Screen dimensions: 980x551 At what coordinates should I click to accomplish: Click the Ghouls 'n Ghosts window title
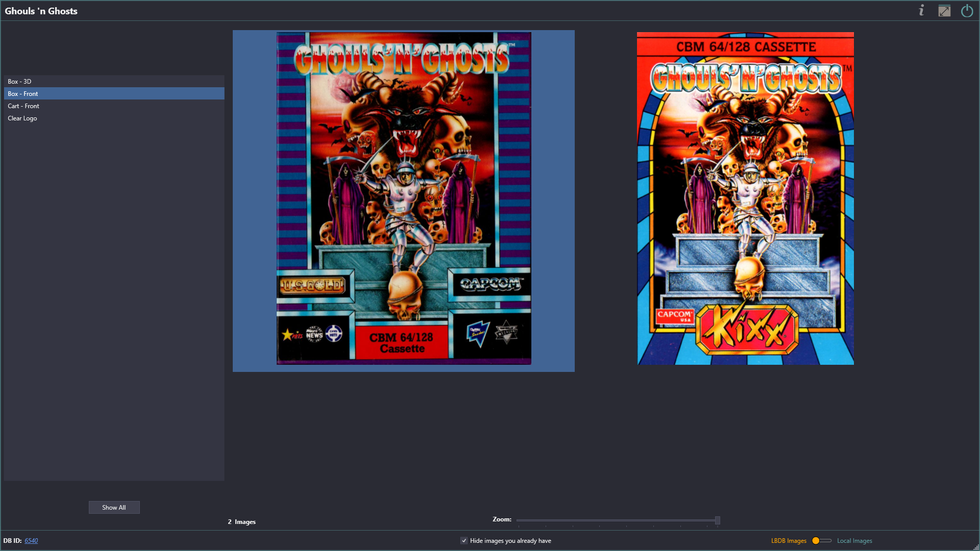(x=41, y=11)
